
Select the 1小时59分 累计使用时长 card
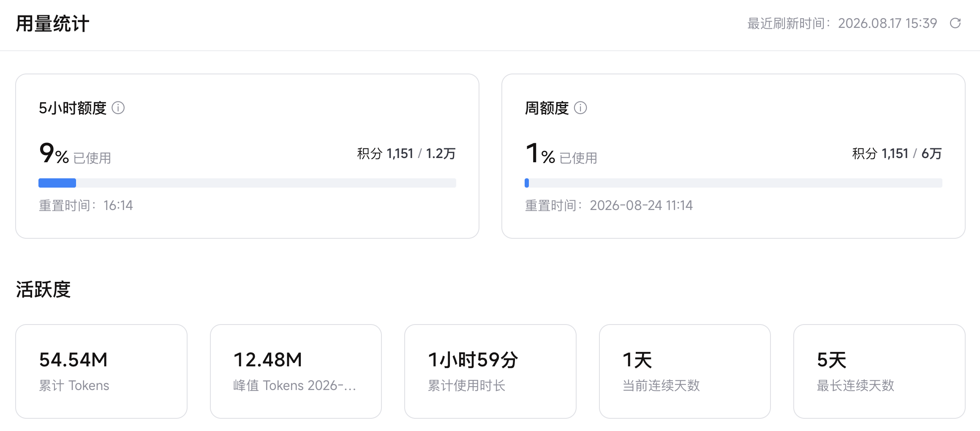tap(490, 371)
